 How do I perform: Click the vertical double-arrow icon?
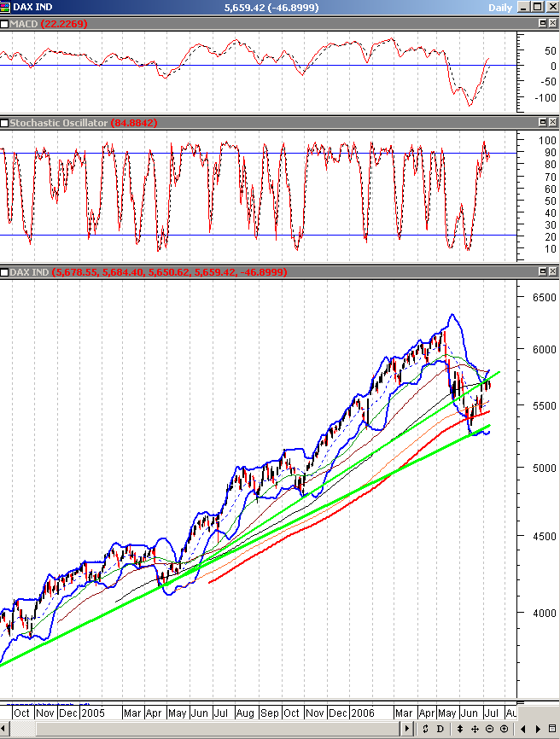tap(460, 729)
